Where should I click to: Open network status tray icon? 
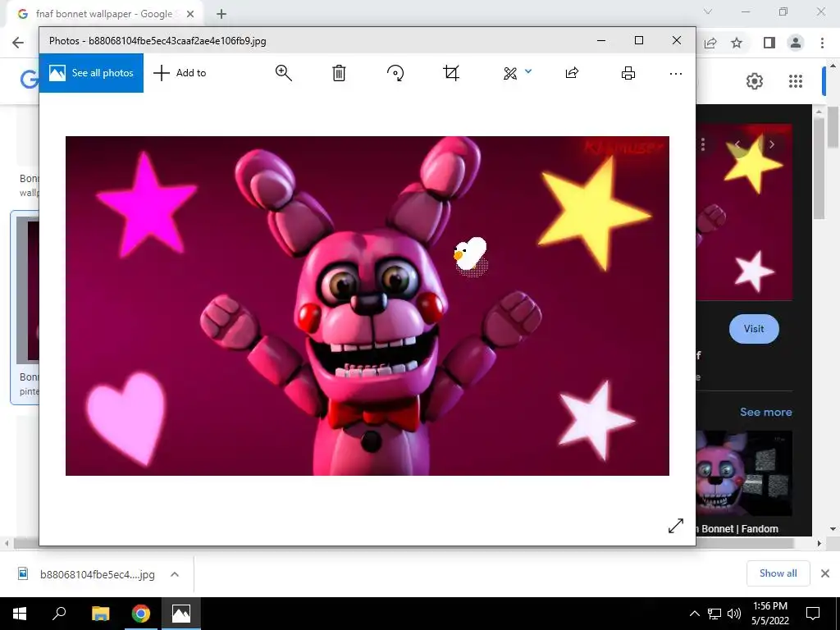pyautogui.click(x=714, y=614)
